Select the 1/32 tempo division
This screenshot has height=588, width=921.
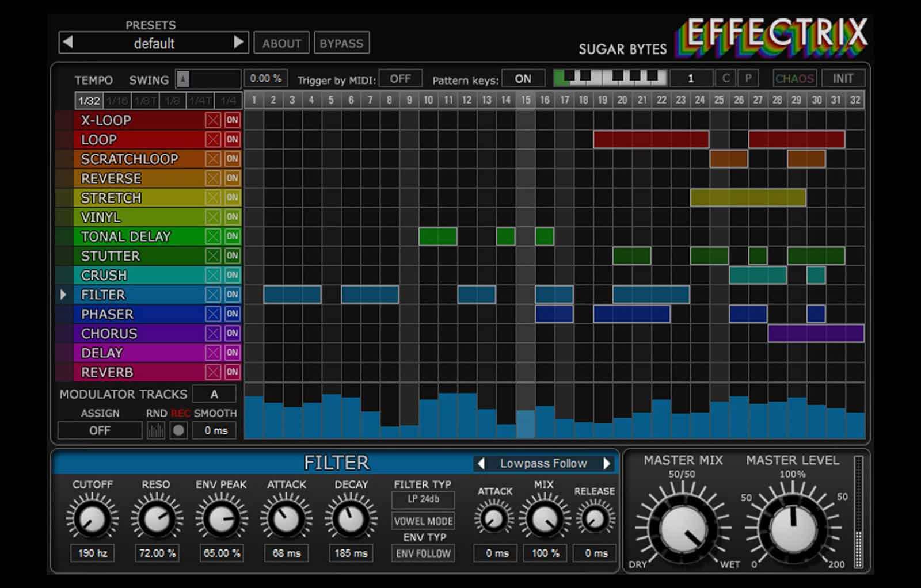coord(89,101)
